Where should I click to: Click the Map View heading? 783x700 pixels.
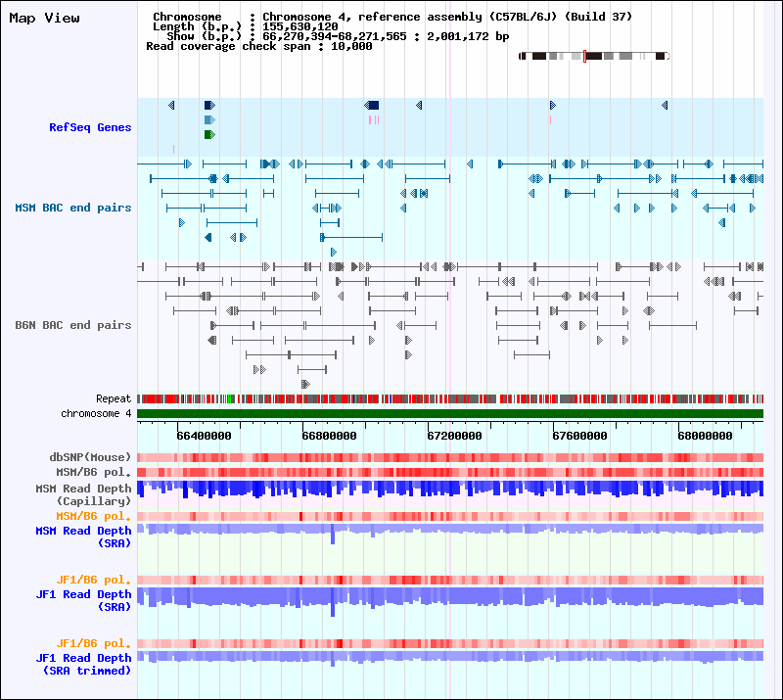(x=44, y=18)
